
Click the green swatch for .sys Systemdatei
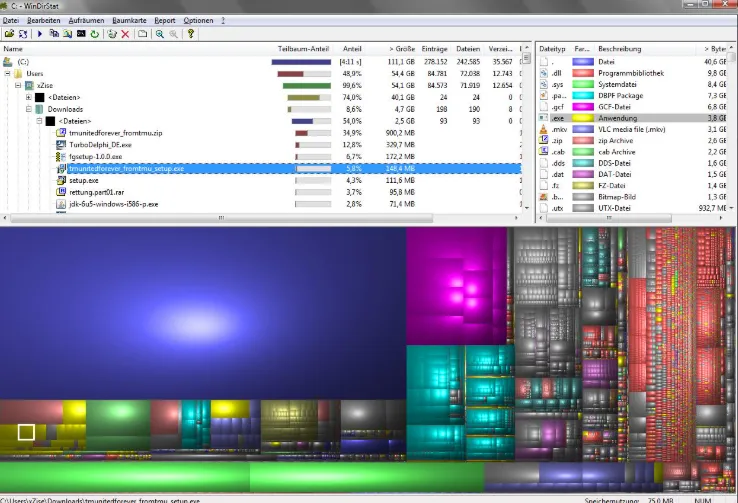583,84
